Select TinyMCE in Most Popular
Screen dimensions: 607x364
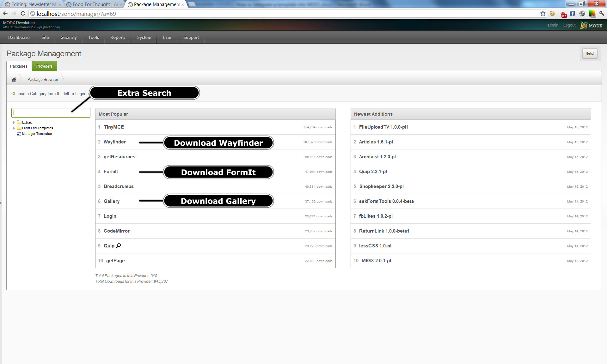(x=114, y=127)
